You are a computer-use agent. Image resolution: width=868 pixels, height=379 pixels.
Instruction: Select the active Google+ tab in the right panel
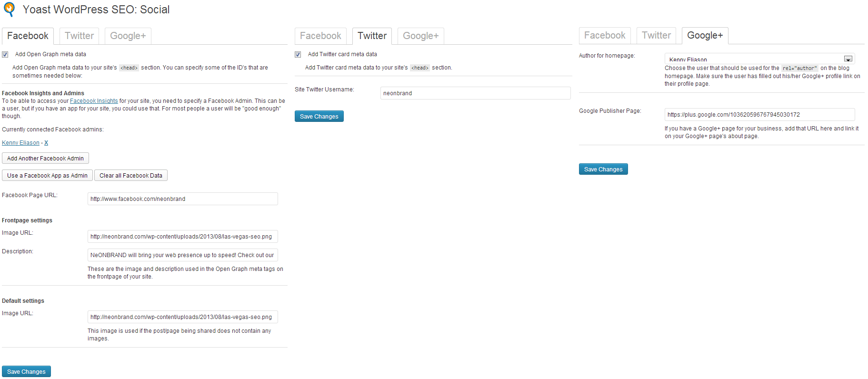[x=705, y=35]
